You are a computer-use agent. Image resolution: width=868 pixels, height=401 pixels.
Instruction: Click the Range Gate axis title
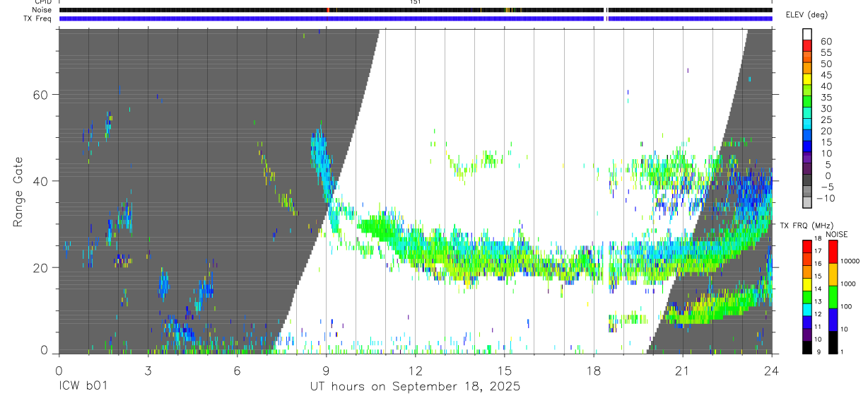pyautogui.click(x=18, y=192)
